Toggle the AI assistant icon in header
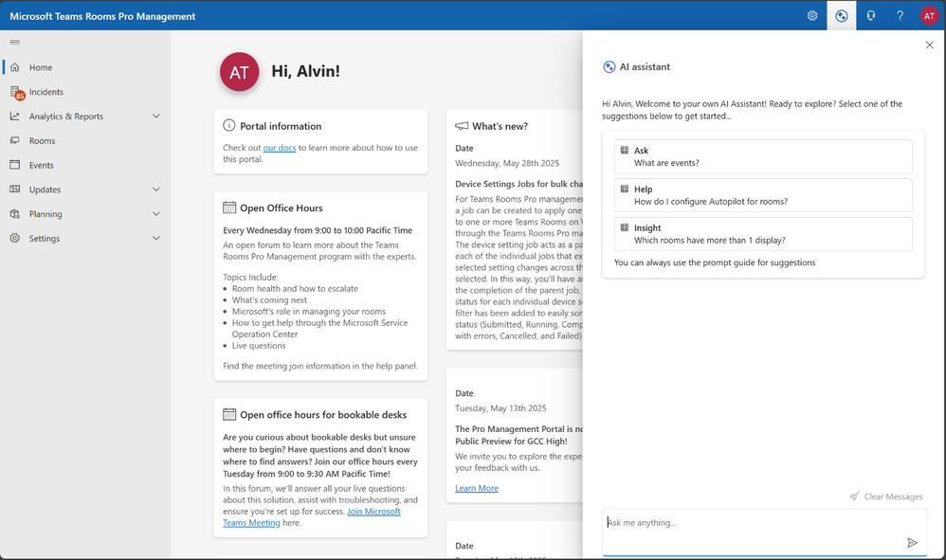The width and height of the screenshot is (946, 560). coord(841,16)
